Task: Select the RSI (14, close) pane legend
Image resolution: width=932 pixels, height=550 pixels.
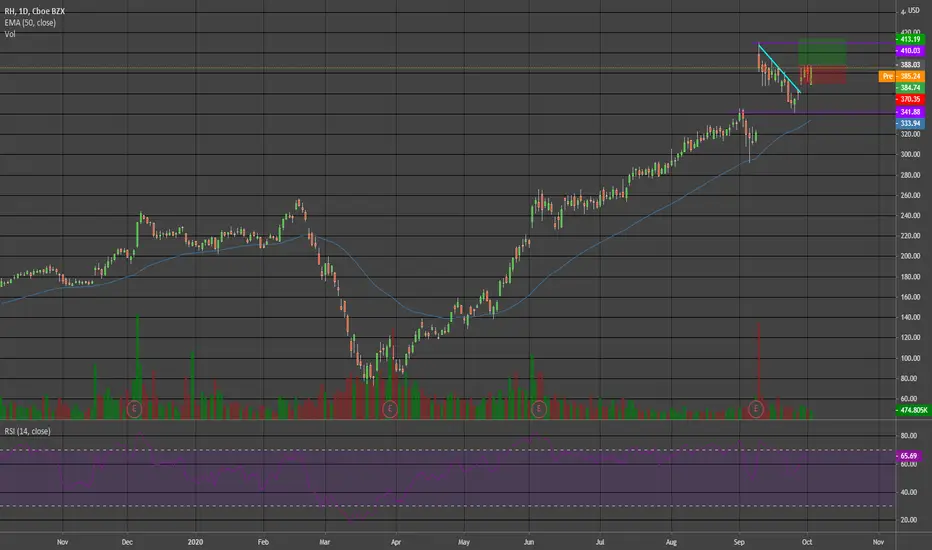Action: click(27, 431)
